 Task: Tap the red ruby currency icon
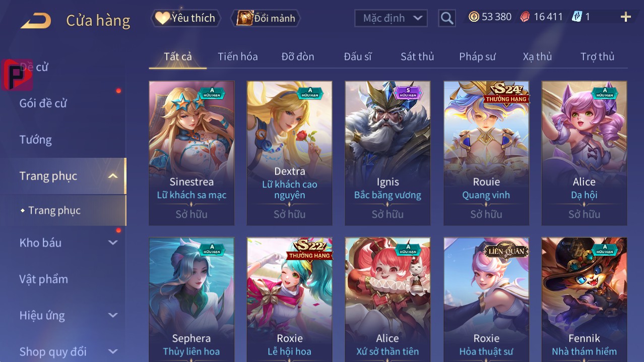pyautogui.click(x=525, y=17)
